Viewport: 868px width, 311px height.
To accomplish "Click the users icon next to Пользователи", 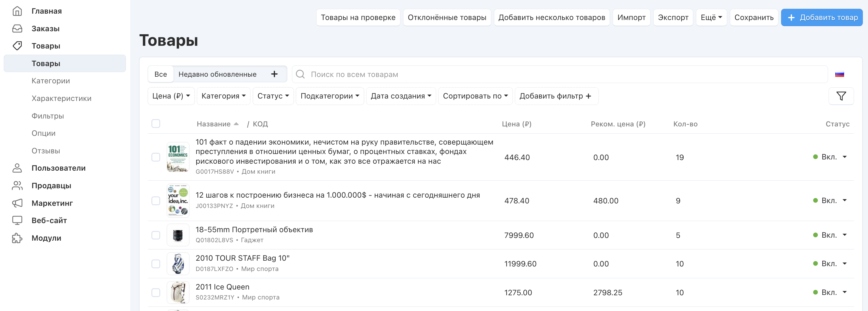I will pos(17,168).
